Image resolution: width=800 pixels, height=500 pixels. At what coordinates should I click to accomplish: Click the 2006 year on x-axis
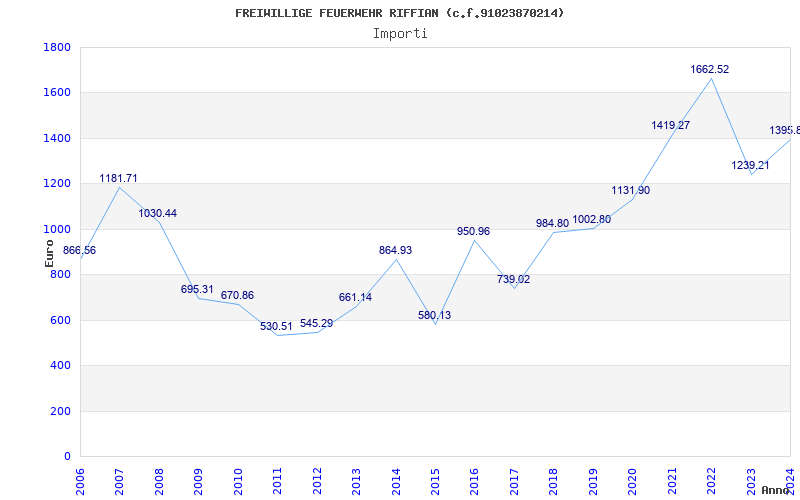pyautogui.click(x=81, y=479)
